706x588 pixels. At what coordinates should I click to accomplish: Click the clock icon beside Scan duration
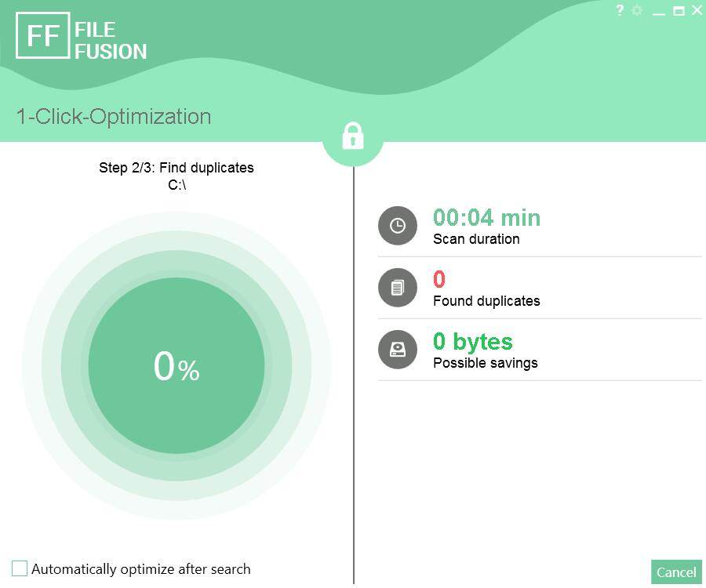(398, 226)
